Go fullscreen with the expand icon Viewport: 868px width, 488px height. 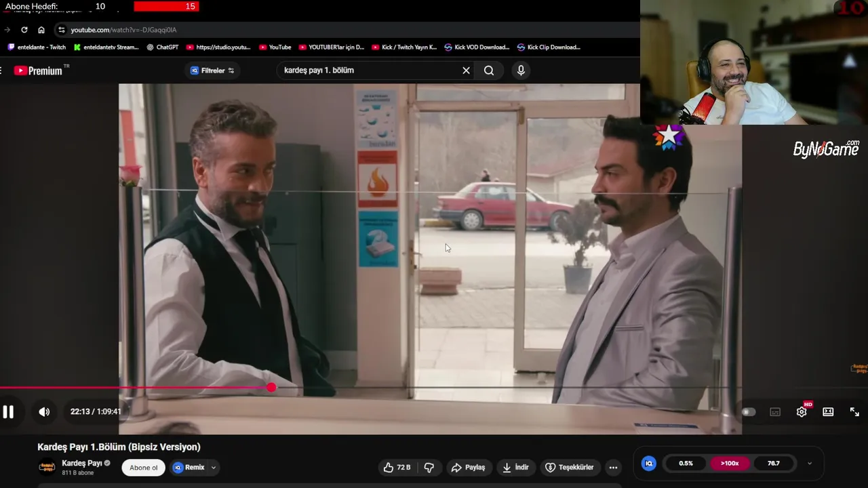tap(854, 411)
